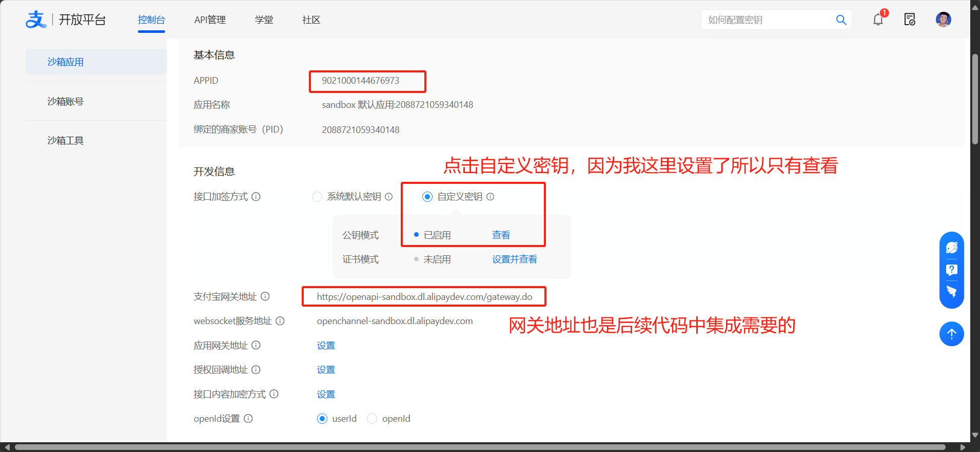Switch to the 控制台 tab
Viewport: 980px width, 452px height.
tap(151, 20)
